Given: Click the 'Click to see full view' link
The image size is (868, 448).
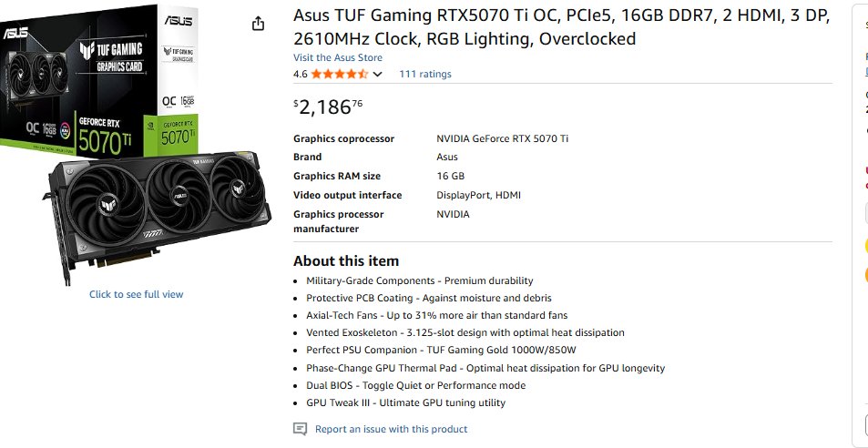Looking at the screenshot, I should coord(136,294).
